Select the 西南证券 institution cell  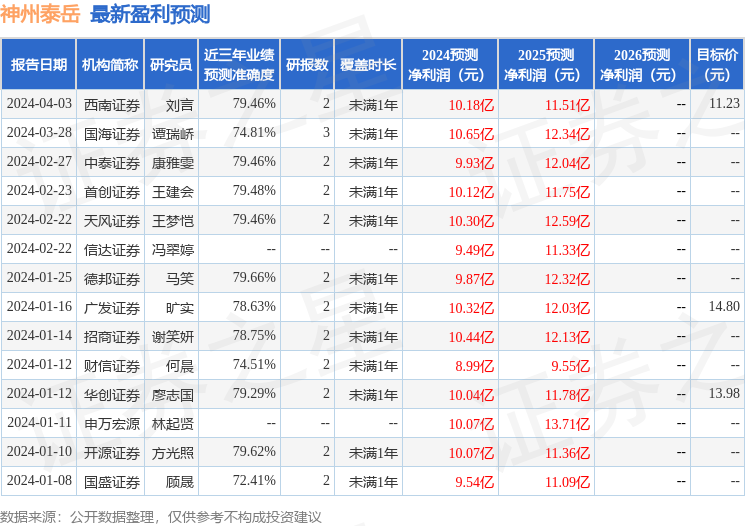tap(112, 105)
